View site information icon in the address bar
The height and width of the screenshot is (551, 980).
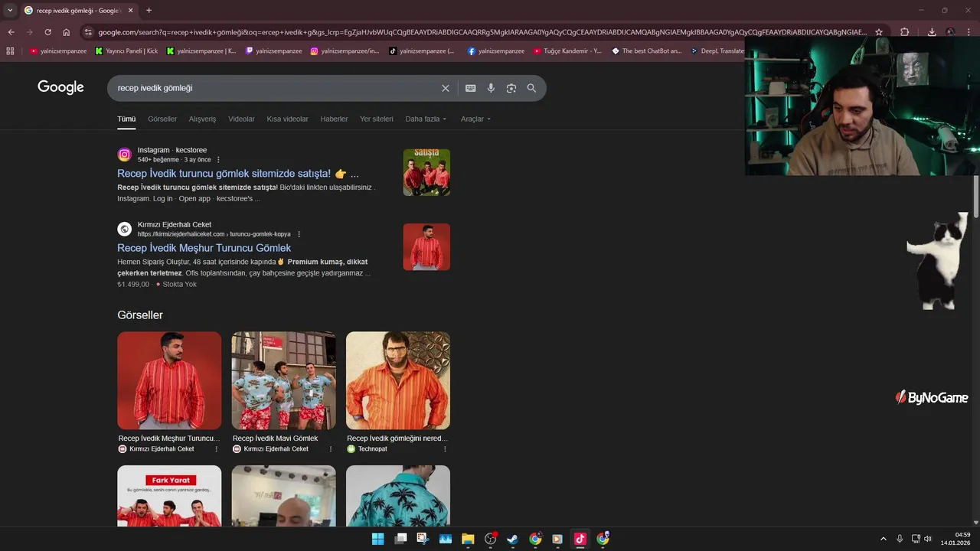(88, 32)
